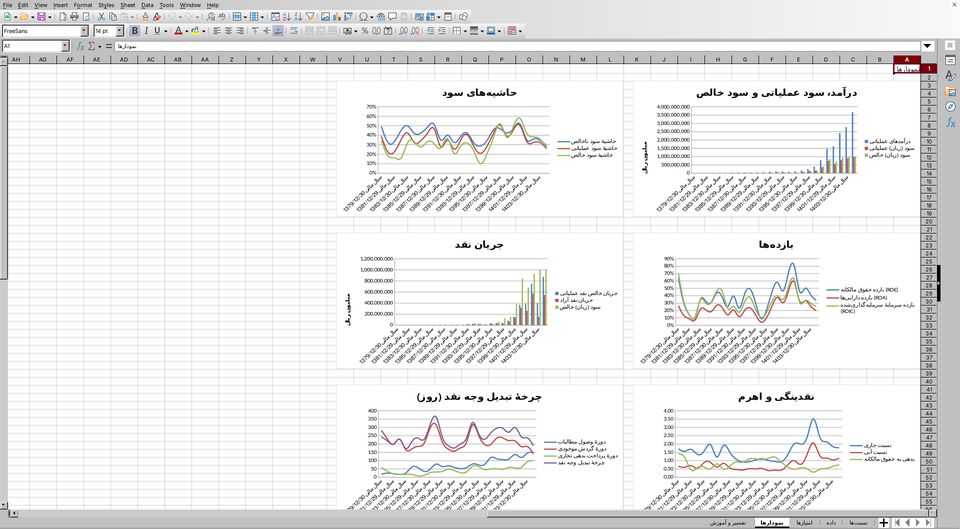Open the 14 pt font size dropdown
The width and height of the screenshot is (960, 529).
click(119, 31)
